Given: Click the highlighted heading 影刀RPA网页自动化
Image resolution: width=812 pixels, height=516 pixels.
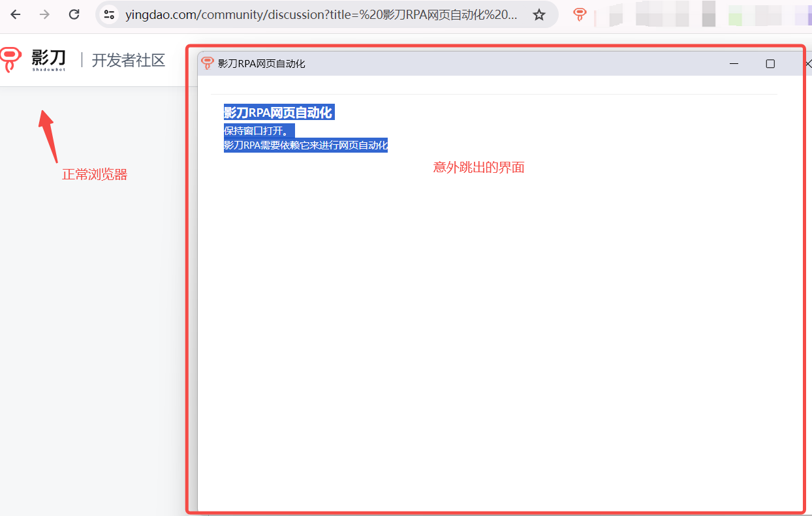Looking at the screenshot, I should pos(279,113).
